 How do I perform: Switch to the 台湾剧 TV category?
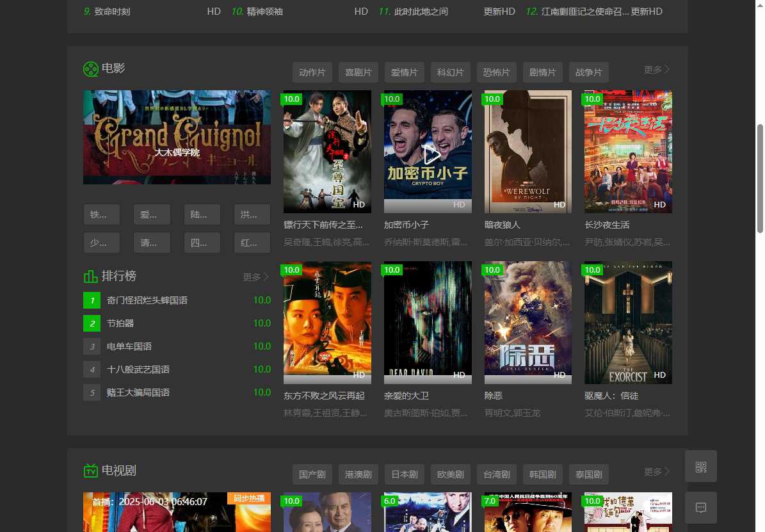coord(497,474)
